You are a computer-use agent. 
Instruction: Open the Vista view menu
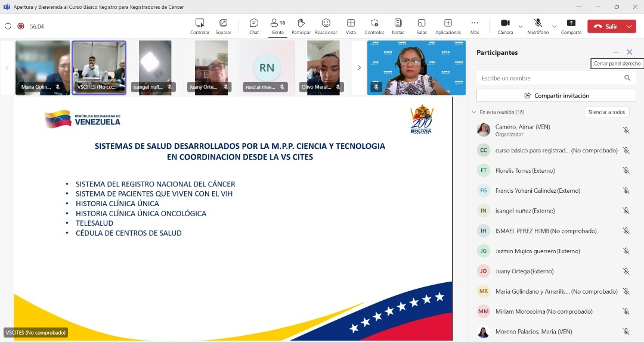(x=351, y=26)
